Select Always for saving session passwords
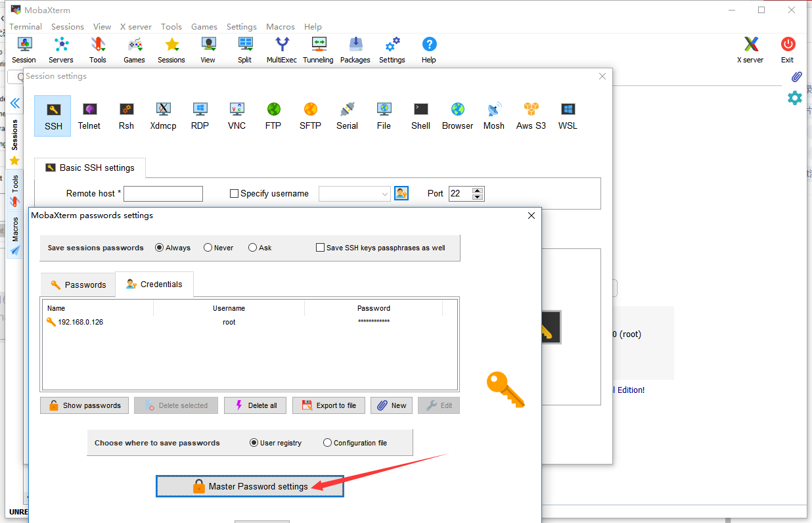The height and width of the screenshot is (523, 812). pyautogui.click(x=159, y=248)
